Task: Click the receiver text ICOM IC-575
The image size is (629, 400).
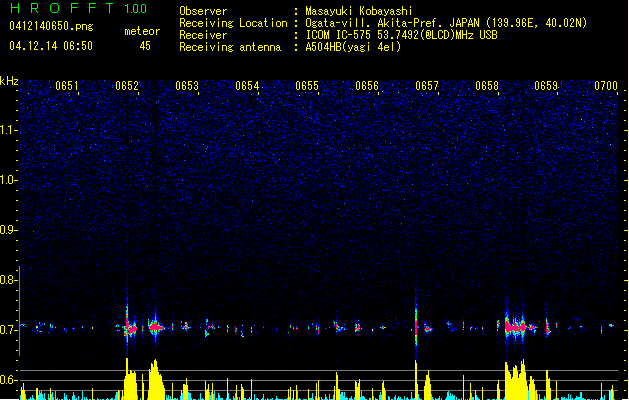Action: click(338, 35)
